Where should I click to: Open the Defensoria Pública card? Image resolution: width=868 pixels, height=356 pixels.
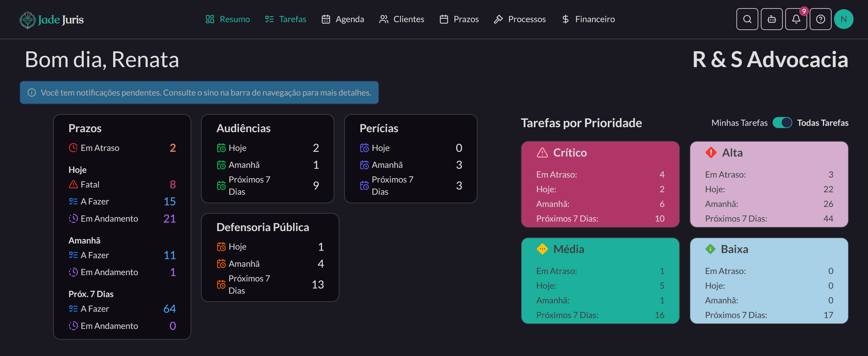270,258
